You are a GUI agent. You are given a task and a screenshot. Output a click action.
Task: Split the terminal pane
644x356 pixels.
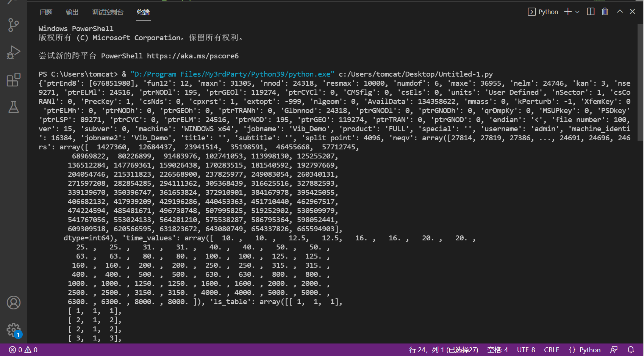click(590, 12)
